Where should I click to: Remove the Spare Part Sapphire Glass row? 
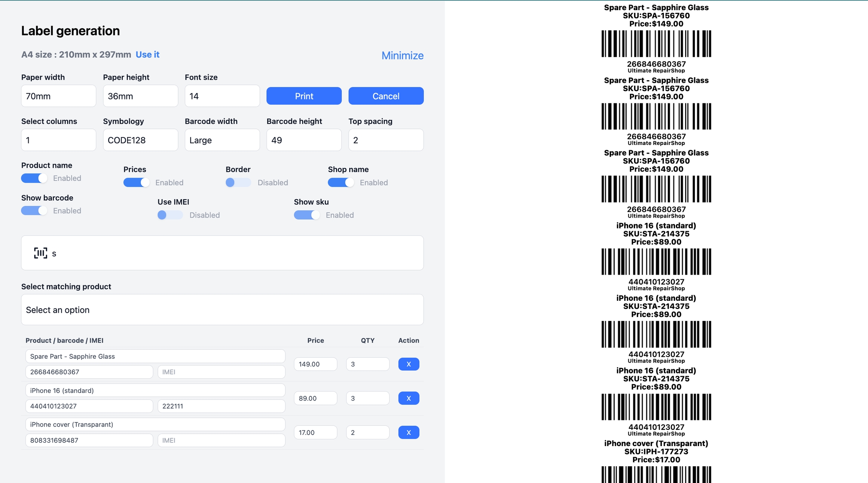pyautogui.click(x=408, y=364)
